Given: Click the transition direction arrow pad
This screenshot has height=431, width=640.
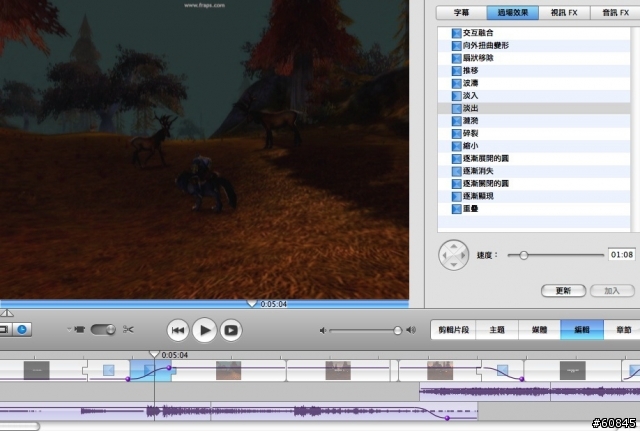Looking at the screenshot, I should point(453,255).
